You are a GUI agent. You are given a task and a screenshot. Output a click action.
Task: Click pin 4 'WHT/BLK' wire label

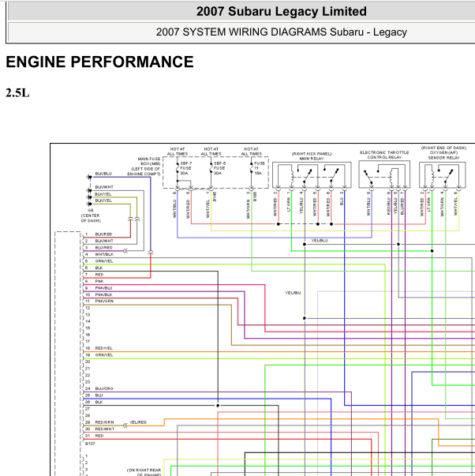(104, 254)
